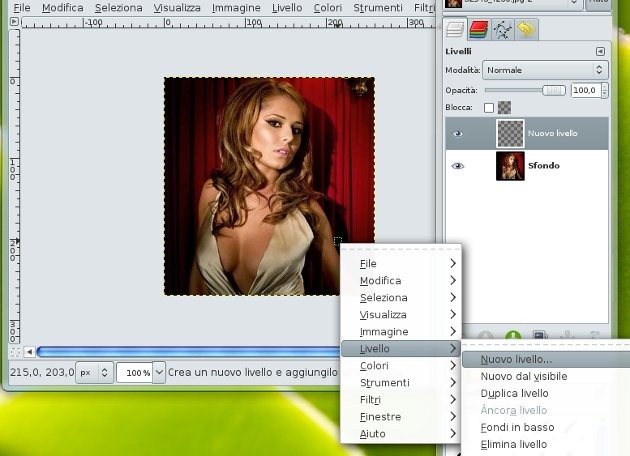Screen dimensions: 630x456
Task: Open the File menu in menu bar
Action: point(22,8)
